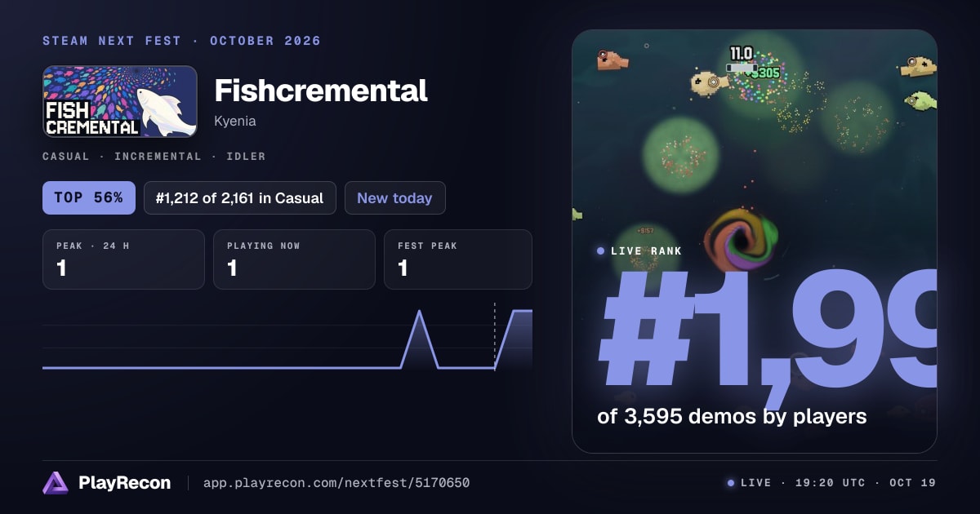Click the TOP 56% badge
This screenshot has width=980, height=514.
pos(89,197)
